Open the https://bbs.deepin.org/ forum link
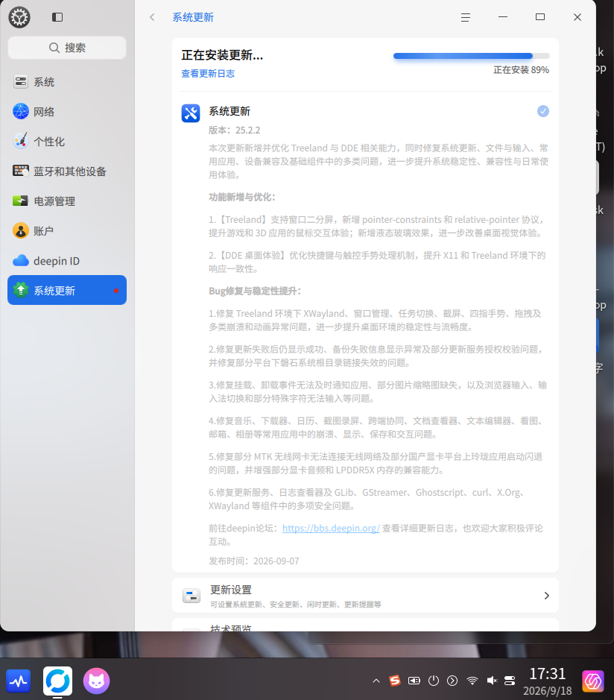 point(331,528)
